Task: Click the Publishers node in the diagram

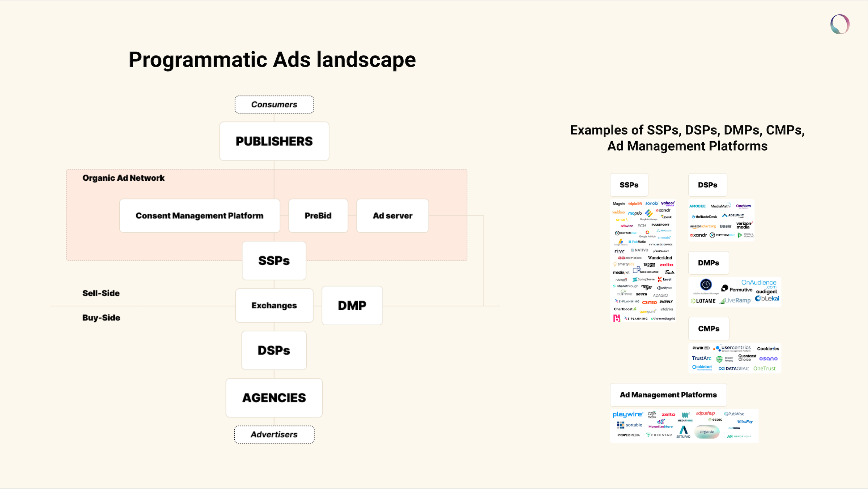Action: tap(274, 141)
